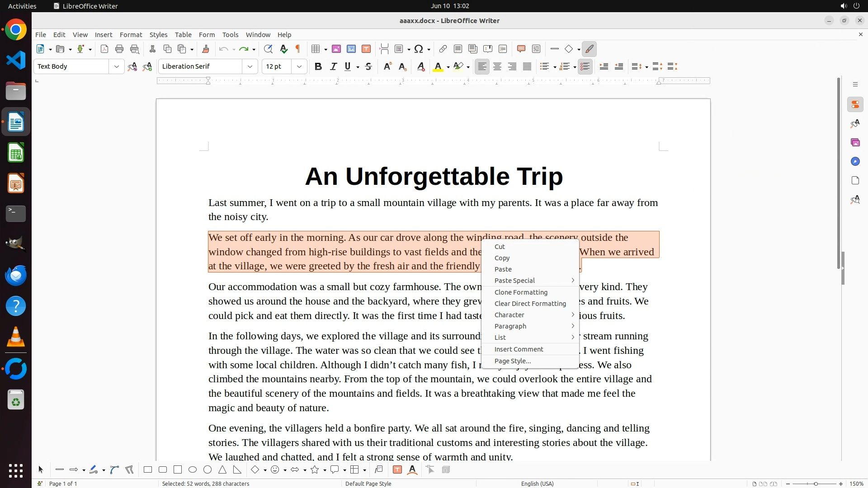Toggle Bold formatting
The image size is (868, 488).
tap(318, 67)
